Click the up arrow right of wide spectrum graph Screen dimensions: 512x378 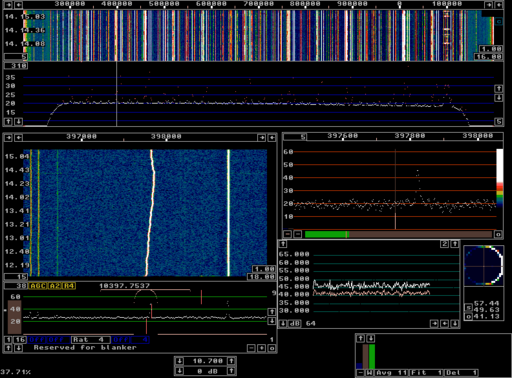point(499,89)
